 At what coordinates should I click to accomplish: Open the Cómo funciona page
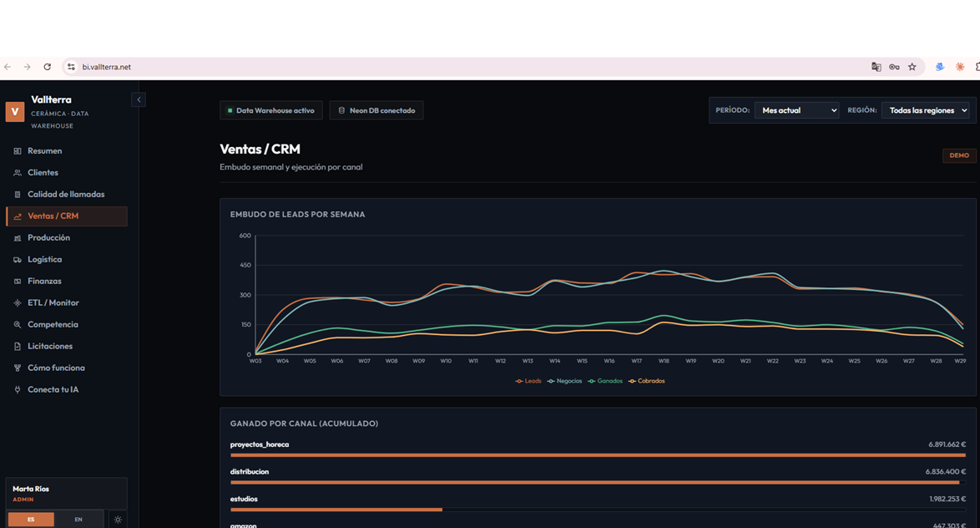point(66,368)
